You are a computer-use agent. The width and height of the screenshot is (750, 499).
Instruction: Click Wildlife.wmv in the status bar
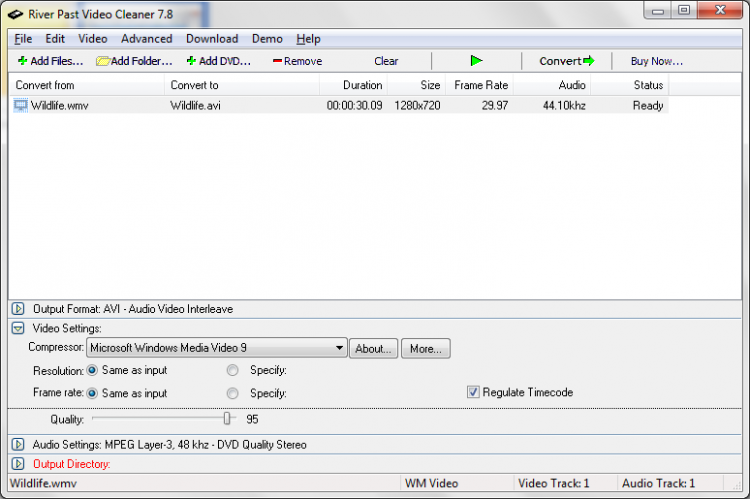[x=43, y=483]
